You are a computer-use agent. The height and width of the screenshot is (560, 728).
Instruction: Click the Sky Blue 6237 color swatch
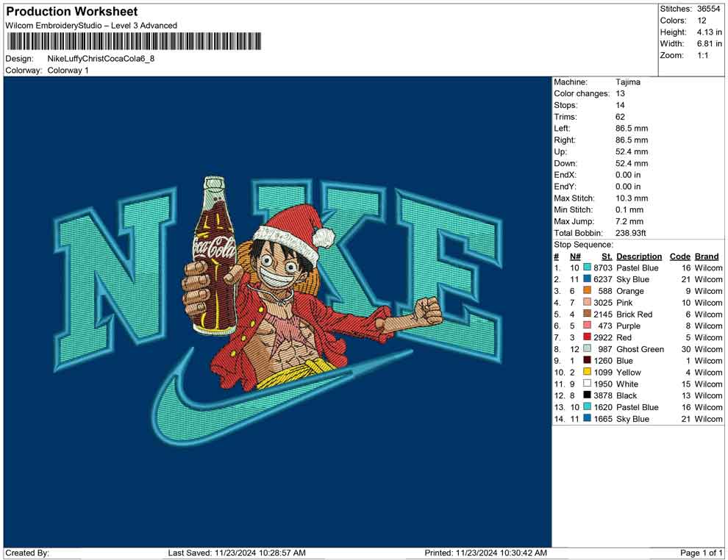588,279
